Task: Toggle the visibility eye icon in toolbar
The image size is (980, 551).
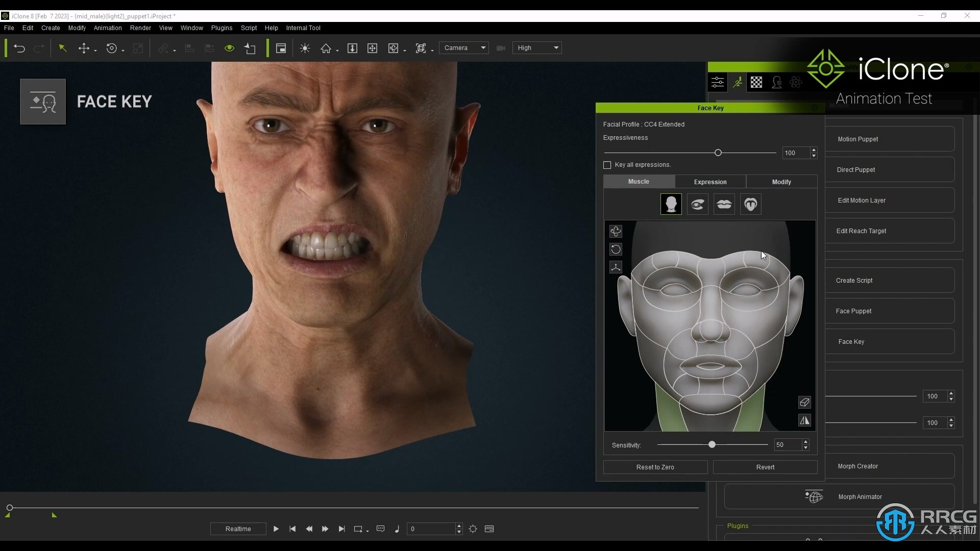Action: point(229,47)
